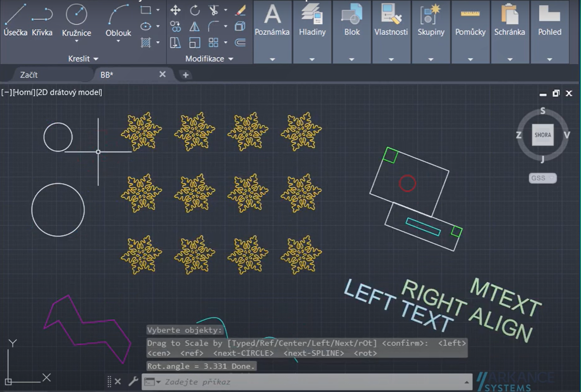The width and height of the screenshot is (581, 392).
Task: Start the Hatch tool
Action: pos(146,43)
